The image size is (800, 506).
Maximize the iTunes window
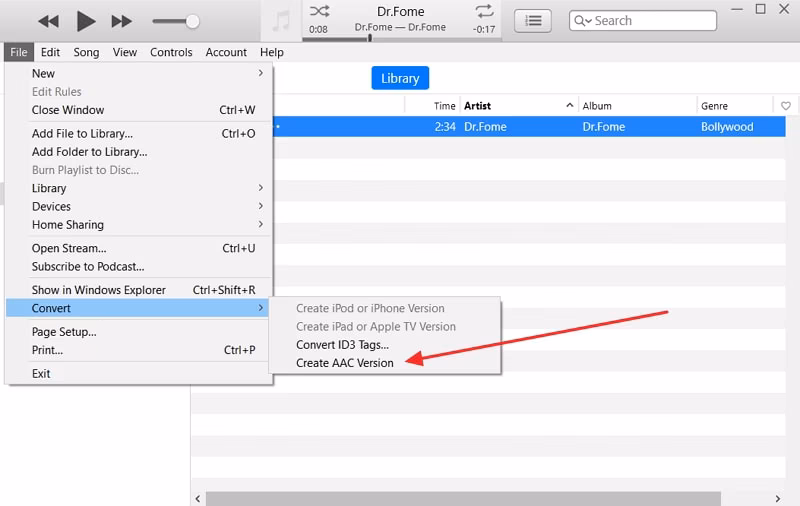point(760,9)
